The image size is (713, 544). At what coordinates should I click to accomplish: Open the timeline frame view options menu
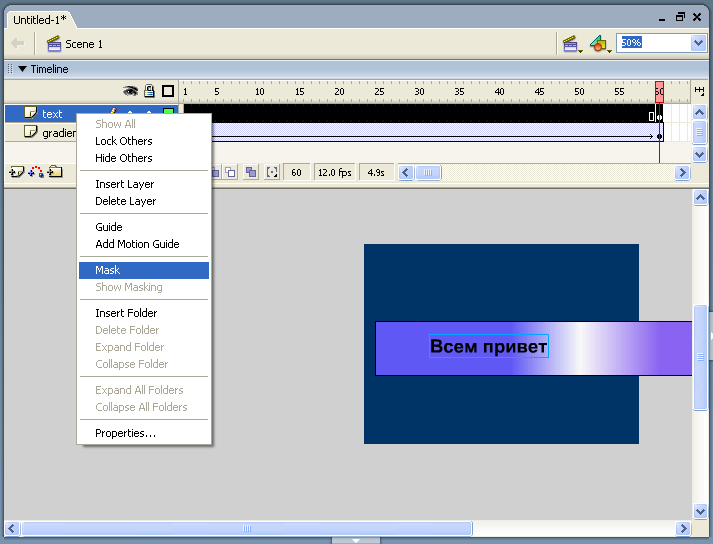coord(699,91)
